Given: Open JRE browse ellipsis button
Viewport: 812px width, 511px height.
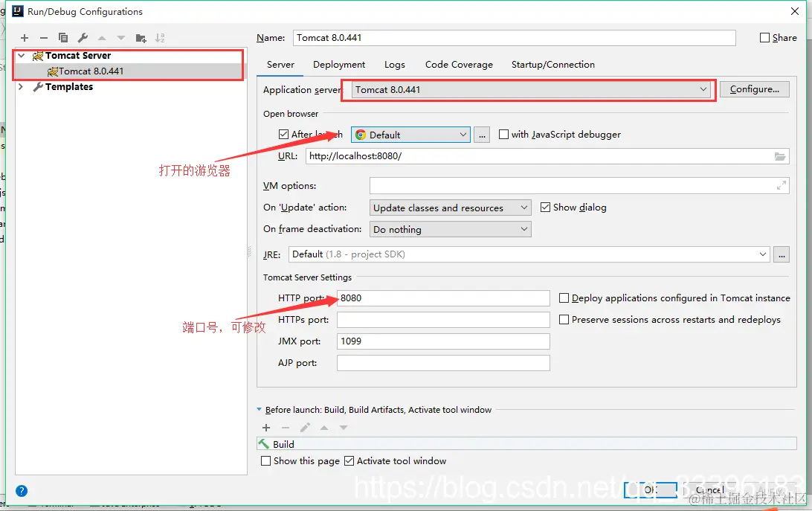Looking at the screenshot, I should [782, 254].
